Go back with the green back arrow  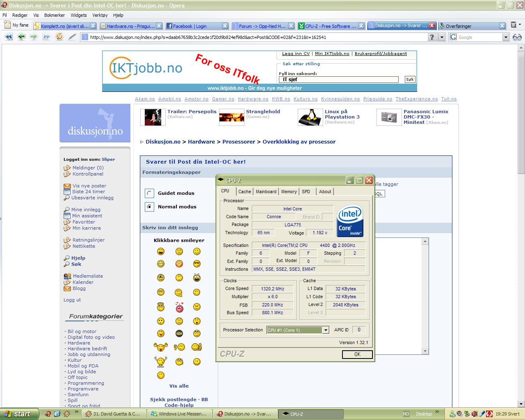coord(21,37)
